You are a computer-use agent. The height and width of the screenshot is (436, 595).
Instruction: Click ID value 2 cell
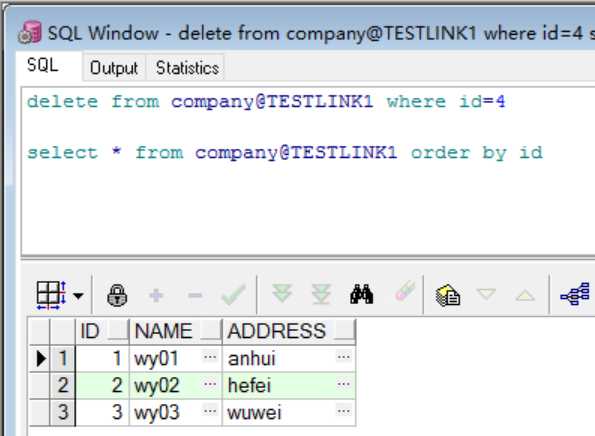(102, 386)
